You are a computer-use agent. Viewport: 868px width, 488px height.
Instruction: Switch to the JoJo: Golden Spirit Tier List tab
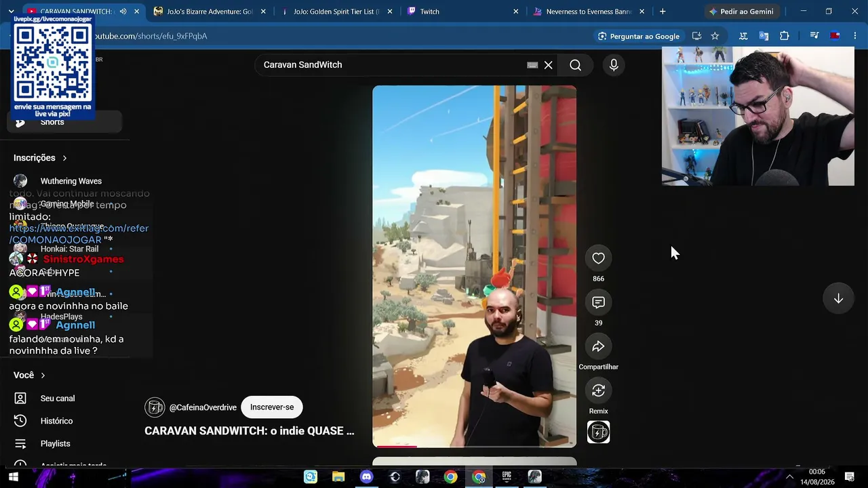[336, 12]
